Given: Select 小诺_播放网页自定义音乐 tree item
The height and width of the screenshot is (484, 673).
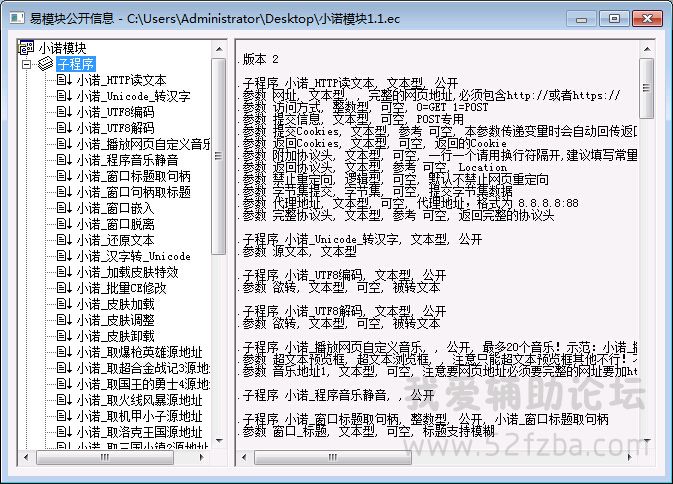Looking at the screenshot, I should tap(143, 144).
